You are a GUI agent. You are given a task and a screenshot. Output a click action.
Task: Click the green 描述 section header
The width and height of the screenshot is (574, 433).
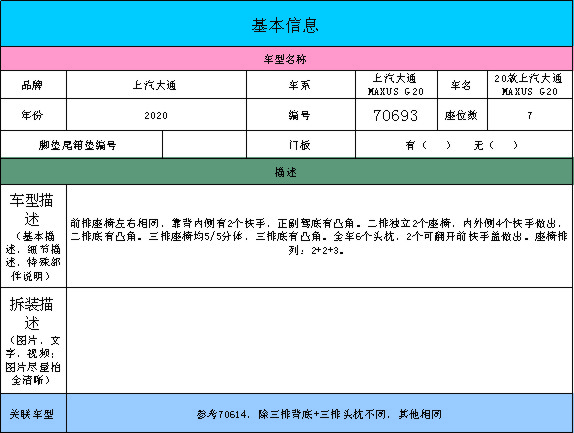(x=287, y=171)
